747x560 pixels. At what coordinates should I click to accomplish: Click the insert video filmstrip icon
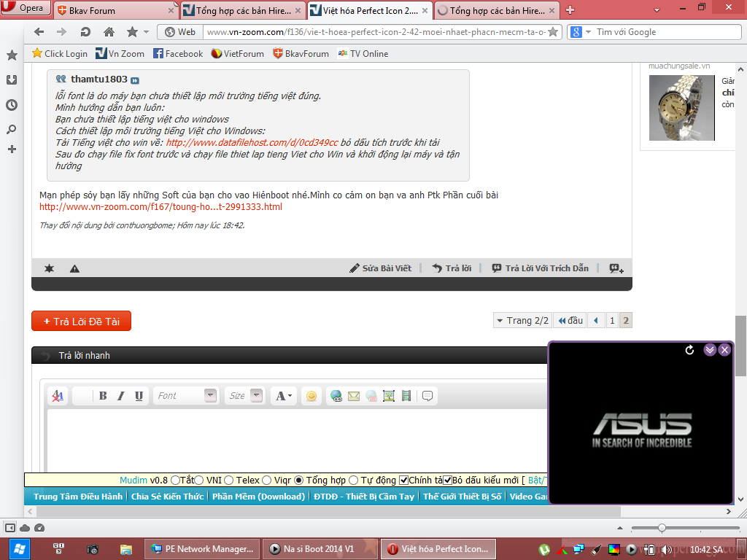pos(406,396)
